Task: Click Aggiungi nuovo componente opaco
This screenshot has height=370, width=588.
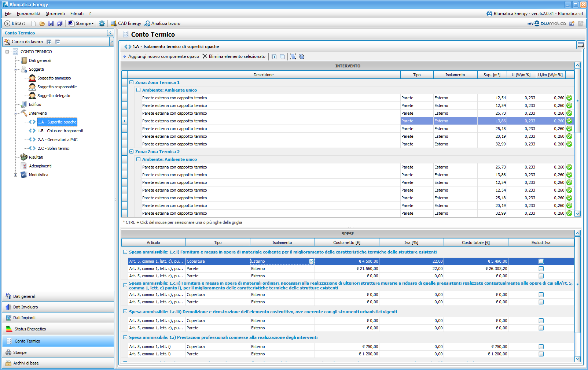Action: coord(161,56)
